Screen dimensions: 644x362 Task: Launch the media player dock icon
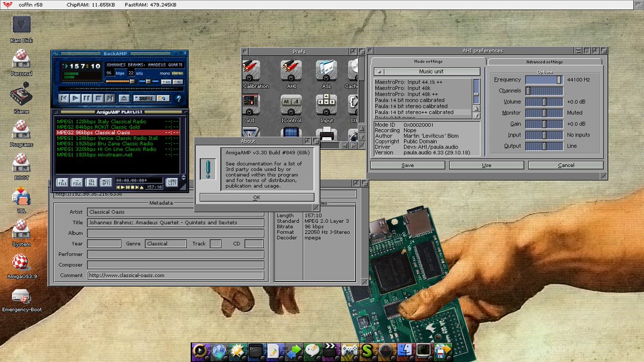[x=200, y=351]
